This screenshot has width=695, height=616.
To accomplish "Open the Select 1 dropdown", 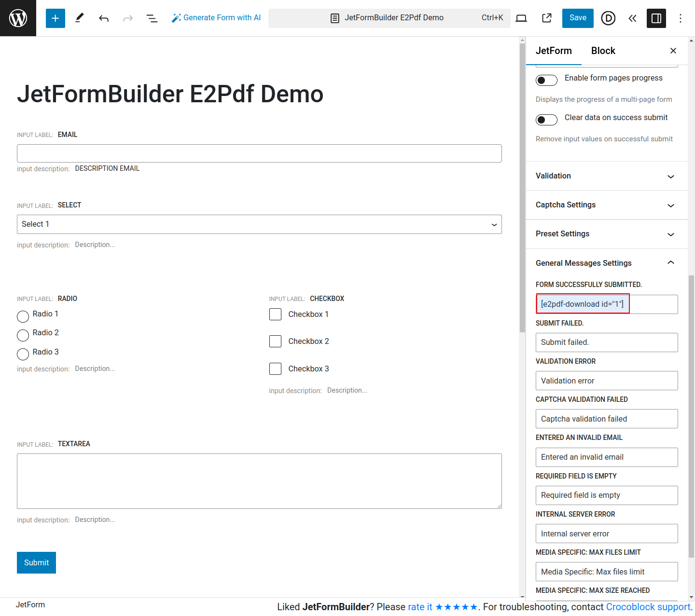I will 259,224.
